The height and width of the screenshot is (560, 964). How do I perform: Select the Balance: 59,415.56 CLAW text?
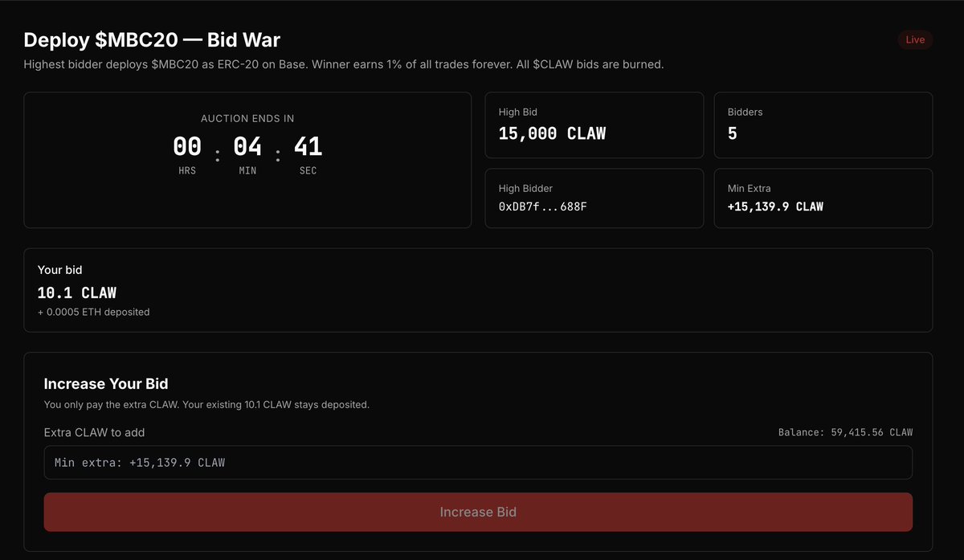pos(845,432)
